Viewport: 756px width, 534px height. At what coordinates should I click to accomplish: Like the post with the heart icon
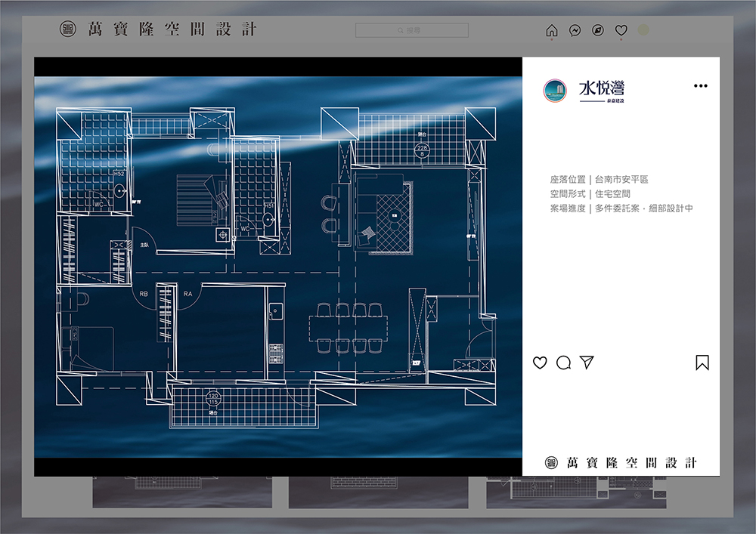point(540,363)
